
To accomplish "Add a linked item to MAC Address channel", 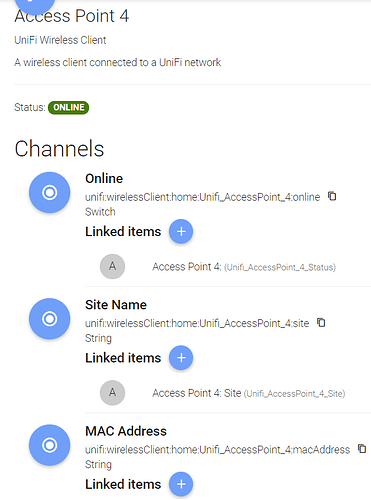I will click(x=181, y=484).
